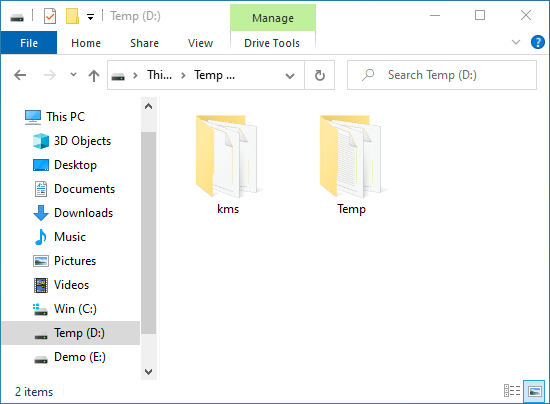550x404 pixels.
Task: Open the Customize Quick Access Toolbar dropdown
Action: [90, 16]
